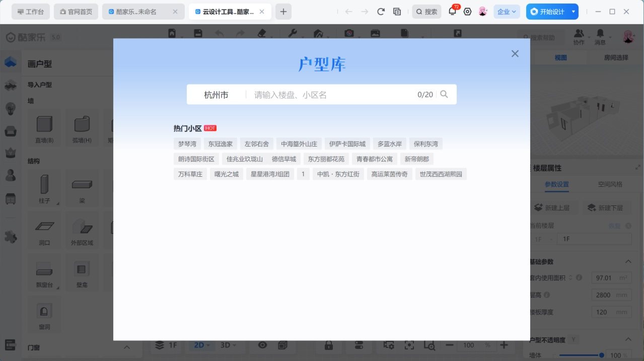This screenshot has width=644, height=361.
Task: Switch to the 空间风格 tab
Action: [610, 184]
